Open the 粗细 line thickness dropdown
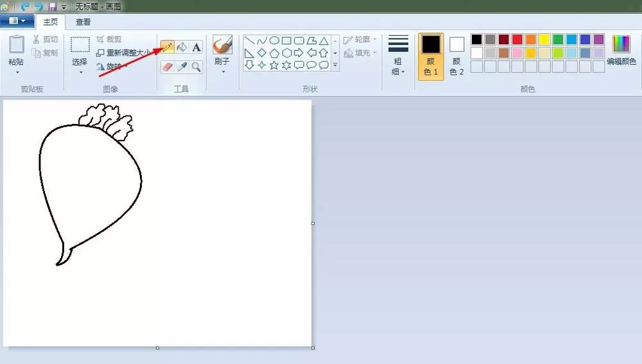 coord(398,56)
